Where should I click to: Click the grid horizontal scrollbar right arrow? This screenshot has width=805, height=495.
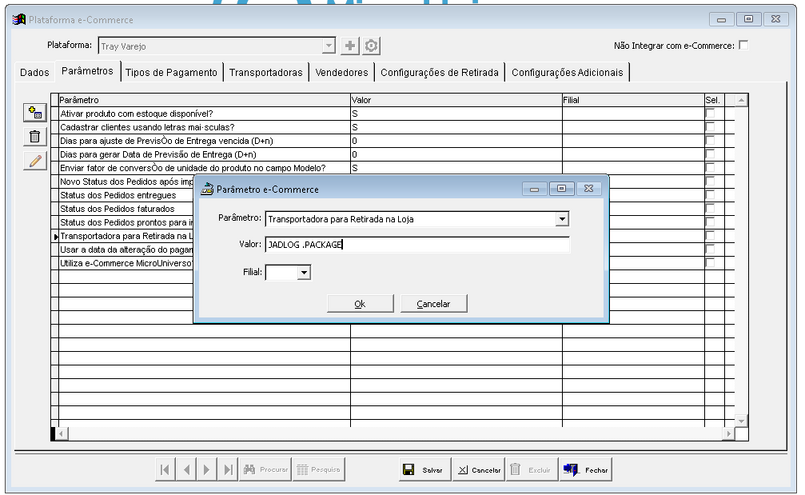pos(728,434)
